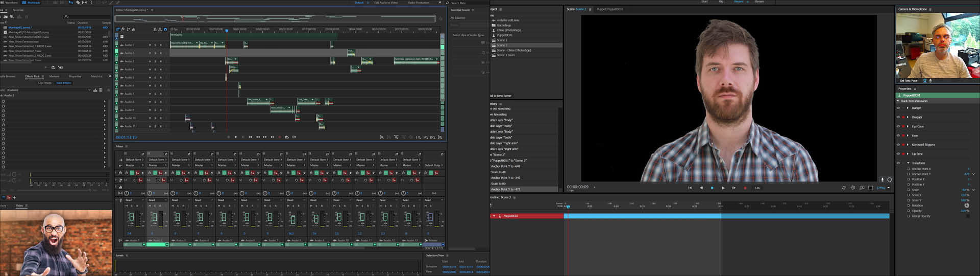This screenshot has height=276, width=980.
Task: Open Audio 1 mixer Read automation dropdown
Action: coord(135,200)
